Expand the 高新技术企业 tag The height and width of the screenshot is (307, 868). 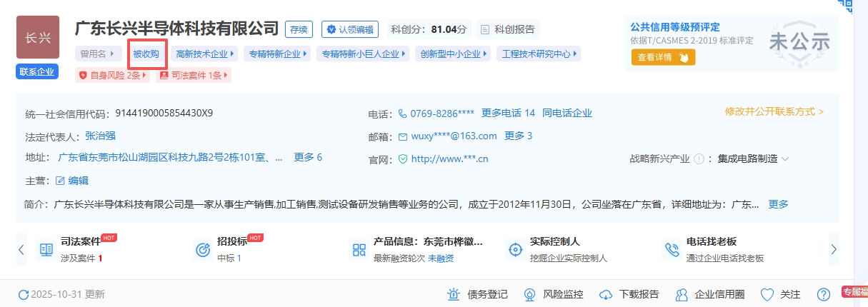pos(205,54)
